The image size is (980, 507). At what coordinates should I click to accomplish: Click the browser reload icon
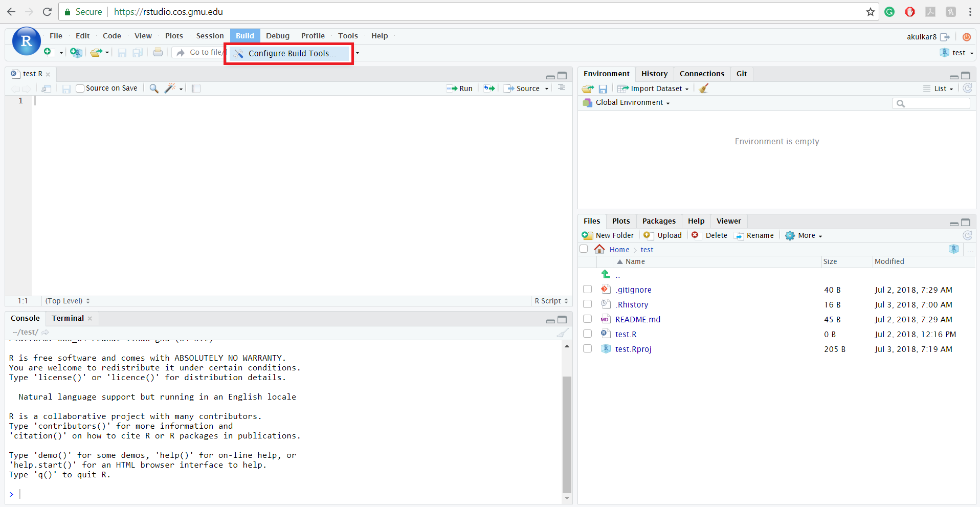47,12
